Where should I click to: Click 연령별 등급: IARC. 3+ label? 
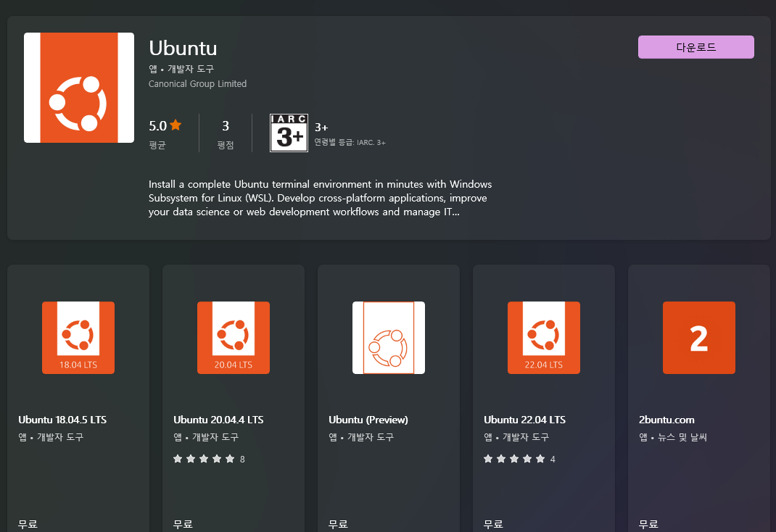350,142
